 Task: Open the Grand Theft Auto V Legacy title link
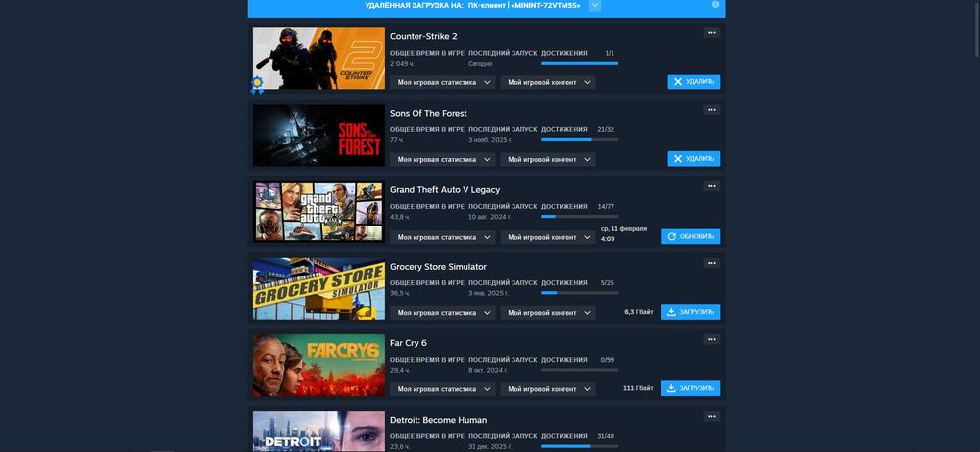click(x=445, y=190)
